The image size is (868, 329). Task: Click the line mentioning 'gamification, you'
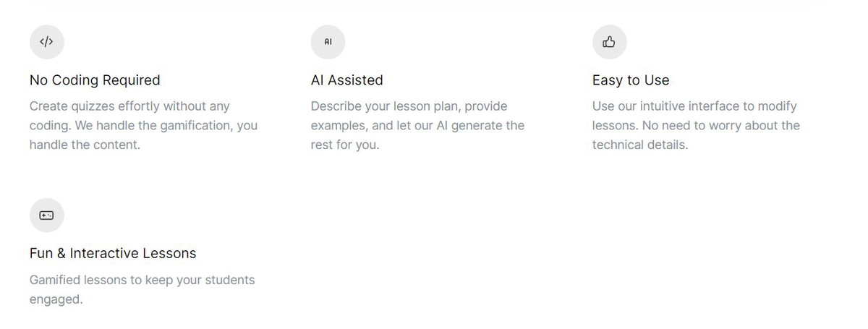(143, 126)
